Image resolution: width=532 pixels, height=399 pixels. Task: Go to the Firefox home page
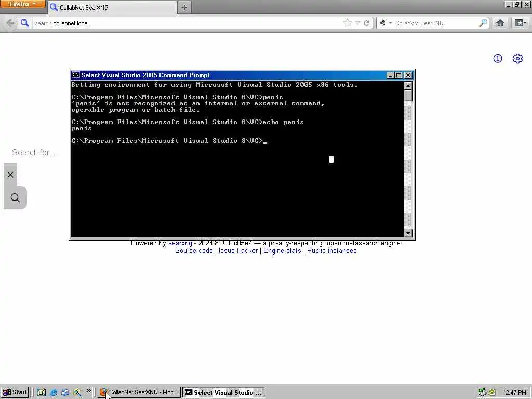pos(500,23)
